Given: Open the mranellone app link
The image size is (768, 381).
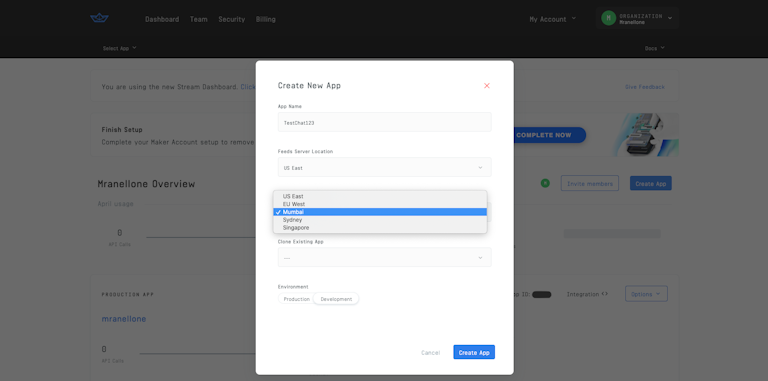Looking at the screenshot, I should click(x=124, y=319).
